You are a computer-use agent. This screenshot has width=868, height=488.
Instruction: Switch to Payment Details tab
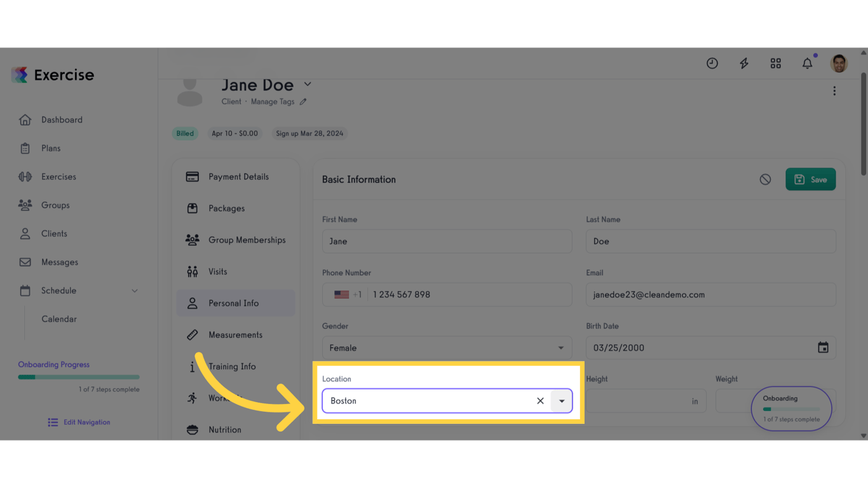[236, 177]
